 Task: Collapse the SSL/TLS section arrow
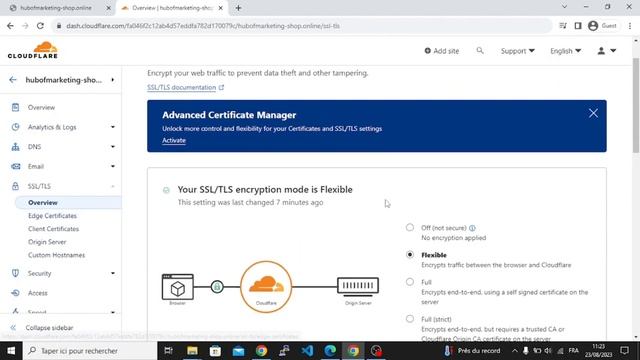(113, 186)
